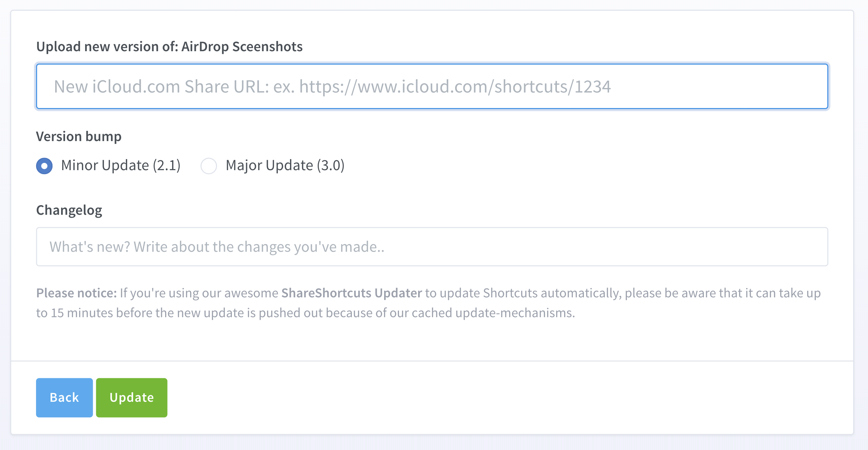Click the Version bump heading

[79, 136]
